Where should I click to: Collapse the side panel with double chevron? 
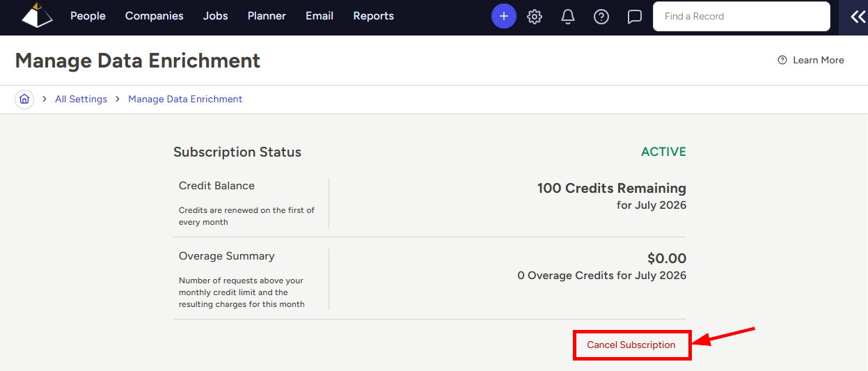coord(858,17)
